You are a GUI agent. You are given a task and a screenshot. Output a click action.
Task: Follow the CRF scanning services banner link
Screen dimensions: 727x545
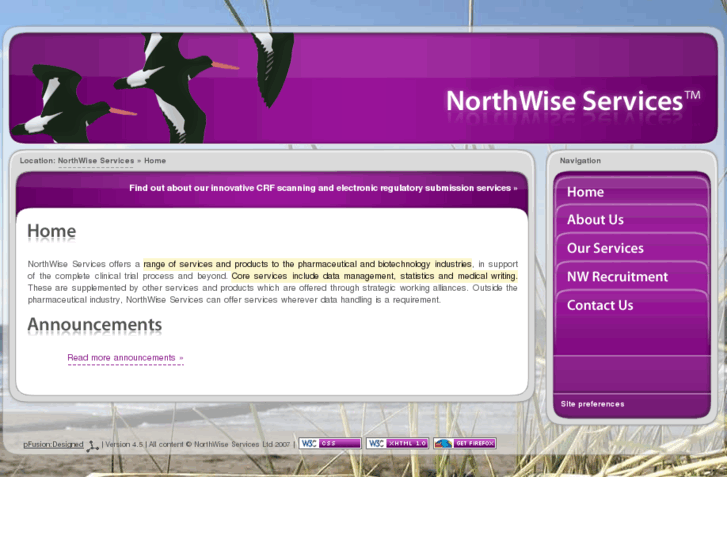323,188
